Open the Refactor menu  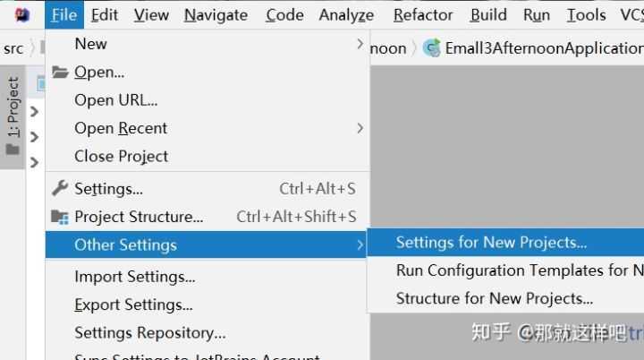pos(423,15)
